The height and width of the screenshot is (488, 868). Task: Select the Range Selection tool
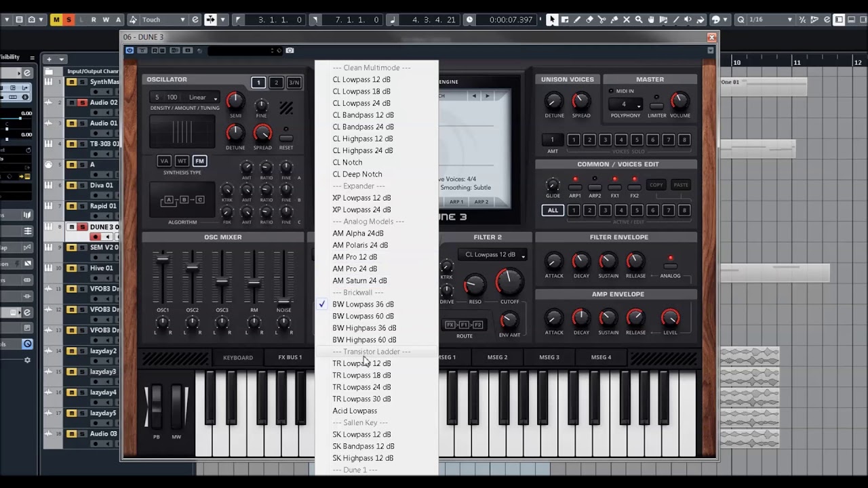pyautogui.click(x=564, y=20)
